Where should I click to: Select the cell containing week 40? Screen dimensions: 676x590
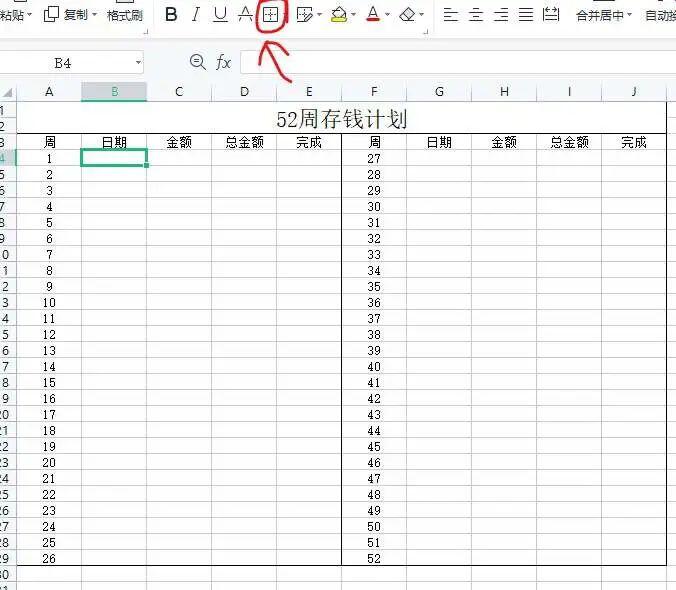tap(374, 366)
